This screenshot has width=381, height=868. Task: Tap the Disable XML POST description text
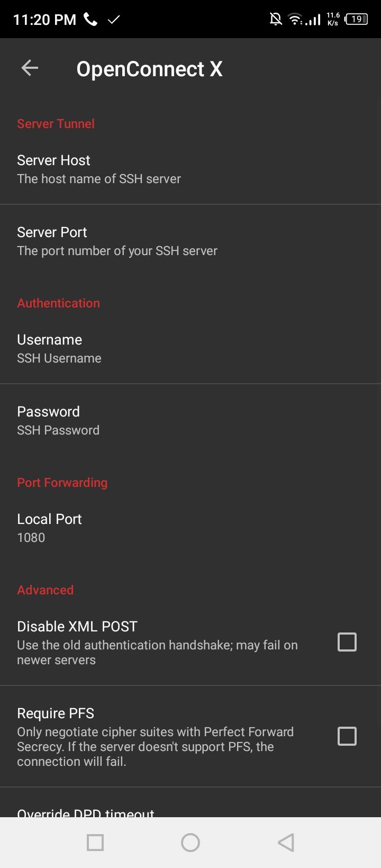point(157,653)
